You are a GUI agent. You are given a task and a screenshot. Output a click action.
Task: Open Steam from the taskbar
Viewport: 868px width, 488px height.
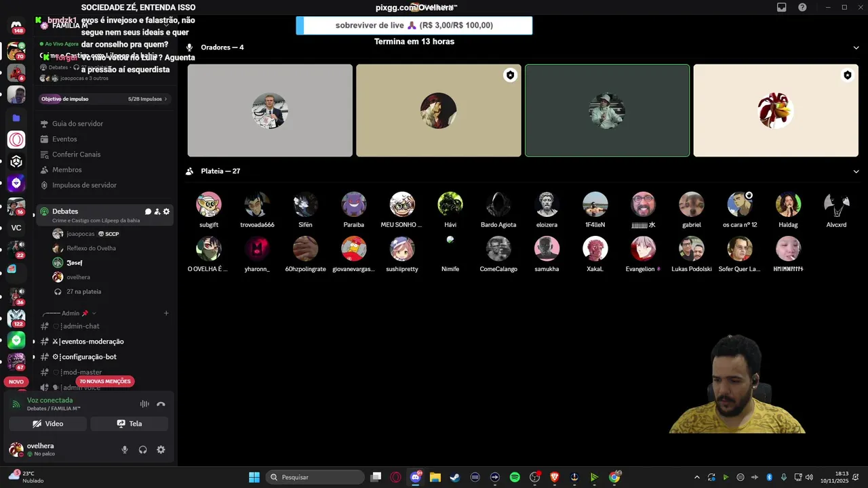point(455,477)
